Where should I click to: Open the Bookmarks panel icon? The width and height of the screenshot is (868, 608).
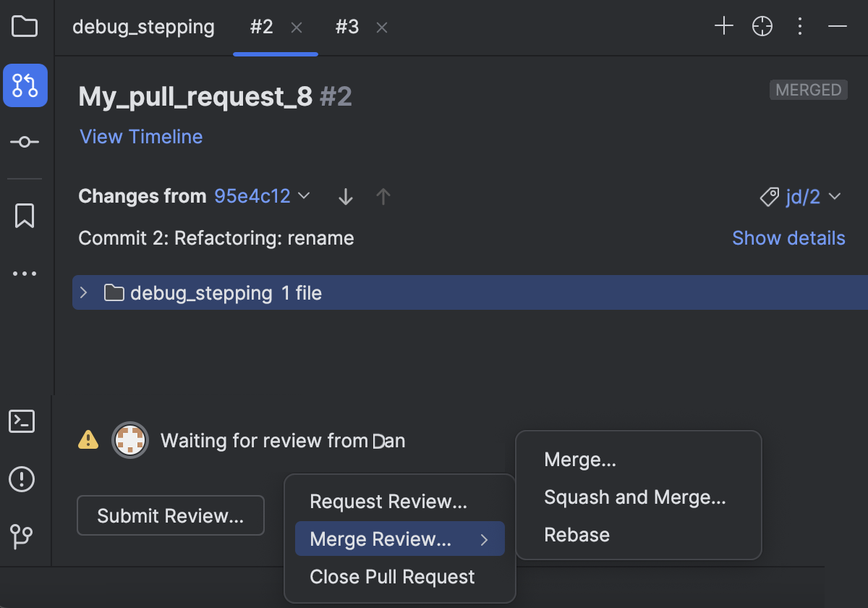[x=25, y=215]
